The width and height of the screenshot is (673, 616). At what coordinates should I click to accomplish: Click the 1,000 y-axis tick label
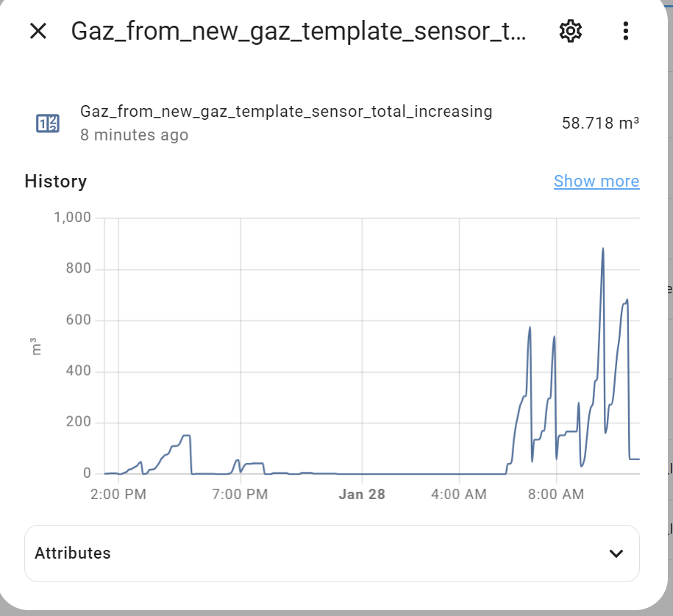[73, 218]
